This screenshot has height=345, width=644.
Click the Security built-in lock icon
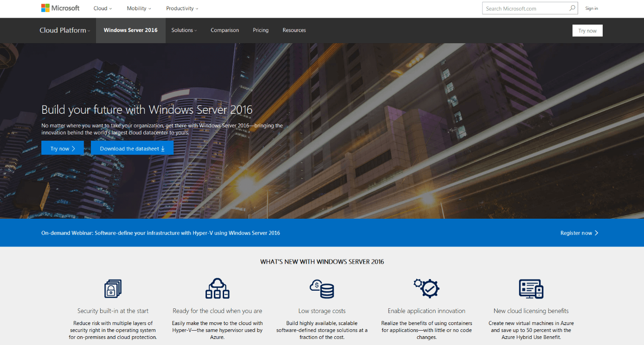113,288
